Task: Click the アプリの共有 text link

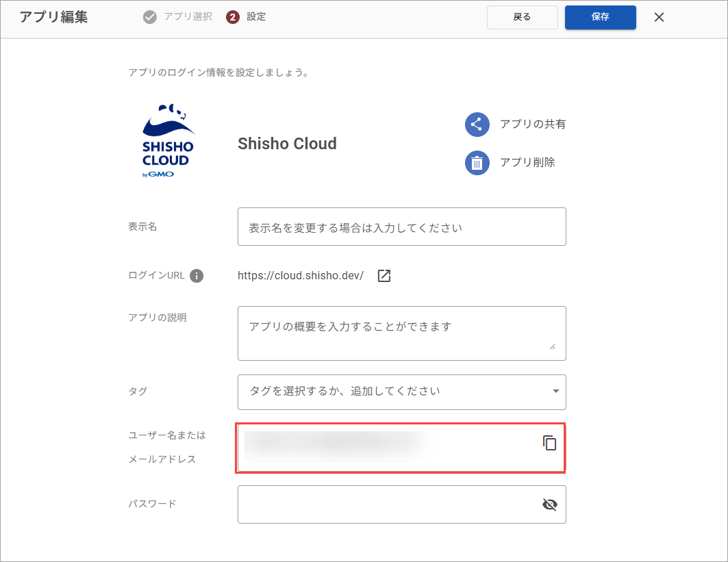Action: click(x=533, y=125)
